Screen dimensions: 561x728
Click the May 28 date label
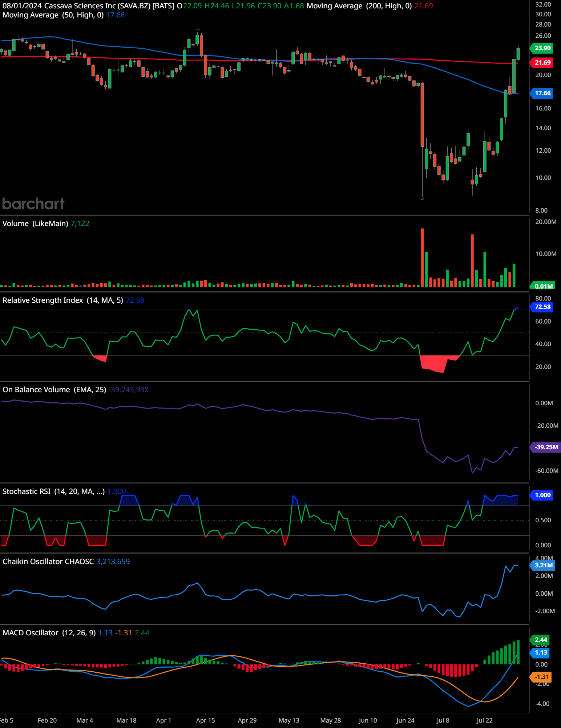click(331, 720)
